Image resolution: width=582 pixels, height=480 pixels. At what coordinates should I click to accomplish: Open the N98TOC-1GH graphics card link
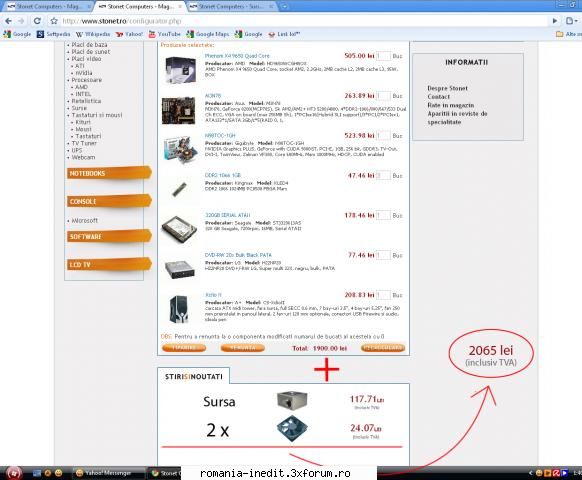pyautogui.click(x=220, y=136)
